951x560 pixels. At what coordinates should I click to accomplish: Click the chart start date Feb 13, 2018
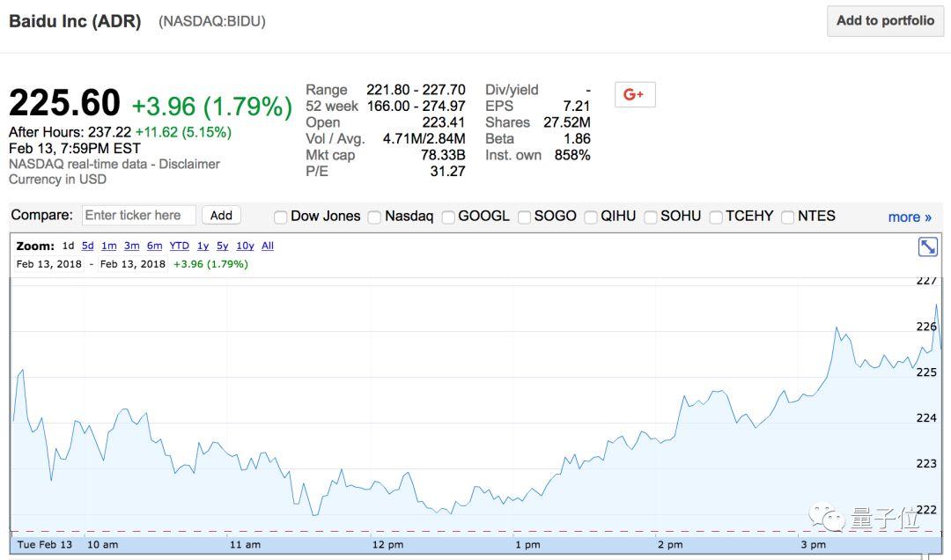coord(49,264)
